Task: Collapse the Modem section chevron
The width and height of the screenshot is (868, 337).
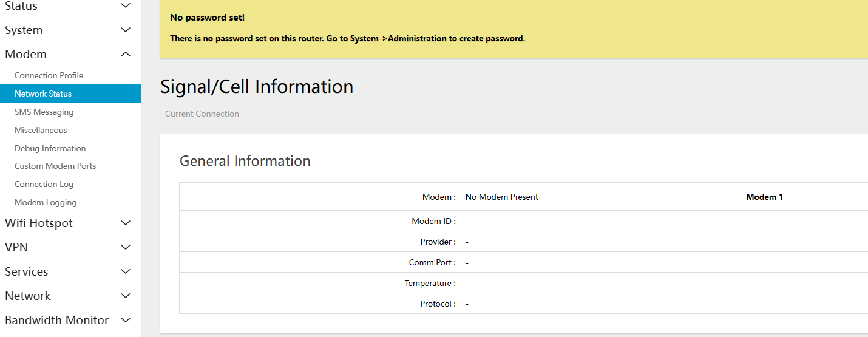Action: pos(126,55)
